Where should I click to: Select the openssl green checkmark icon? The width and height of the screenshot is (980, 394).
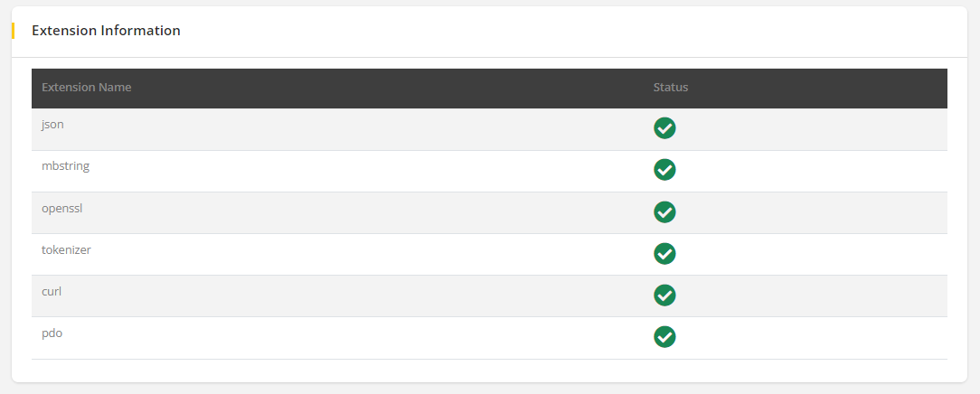tap(664, 211)
